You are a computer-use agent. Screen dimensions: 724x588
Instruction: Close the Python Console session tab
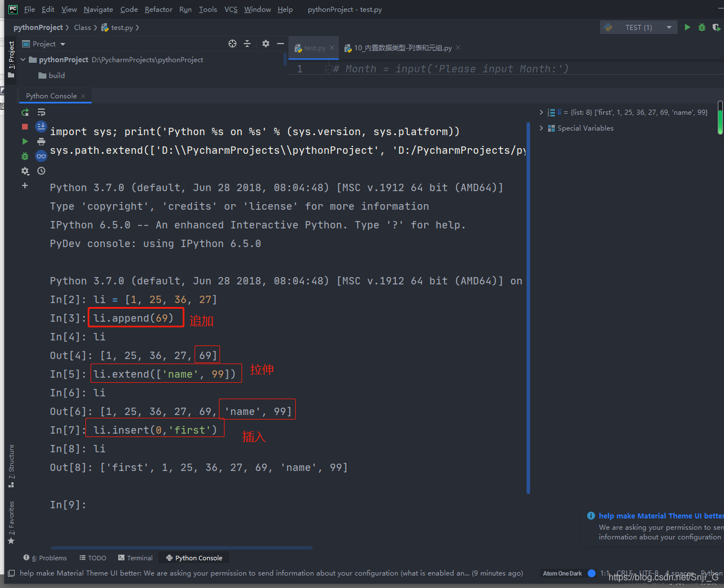tap(83, 96)
